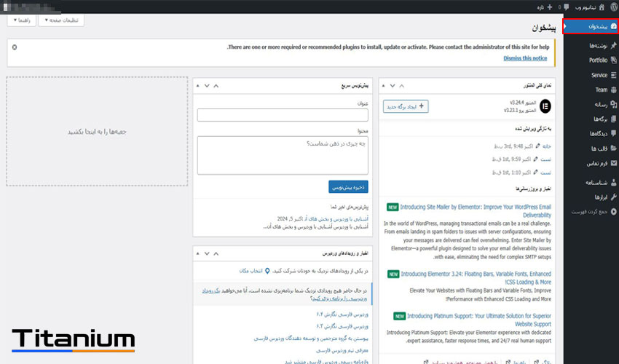Open the Service sidebar menu
Viewport: 619px width, 364px height.
(599, 75)
